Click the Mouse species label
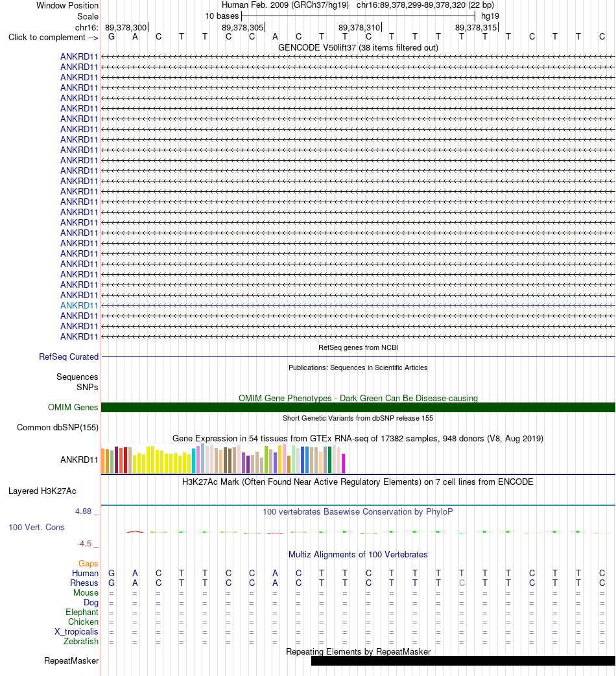Viewport: 616px width, 676px height. [x=86, y=593]
